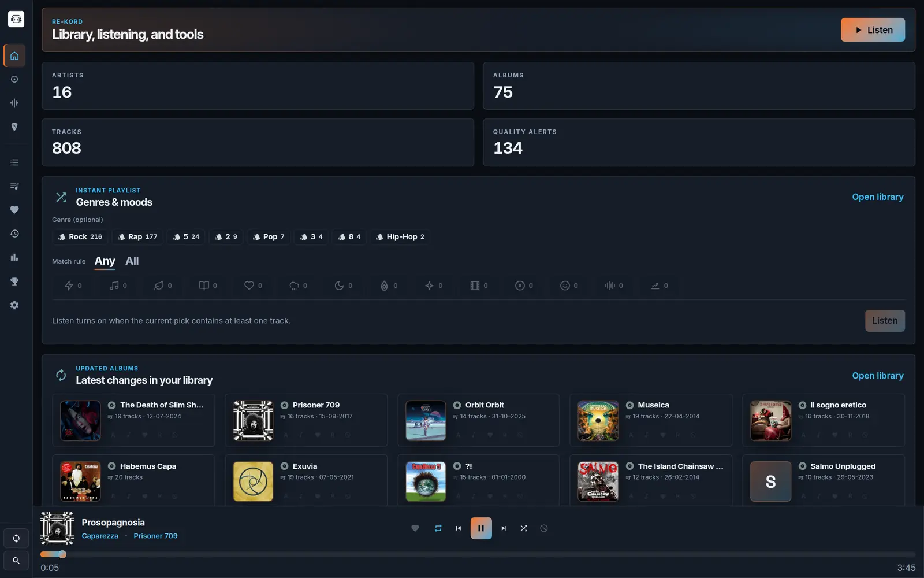This screenshot has height=578, width=924.
Task: Toggle the disc mood filter
Action: [x=524, y=286]
